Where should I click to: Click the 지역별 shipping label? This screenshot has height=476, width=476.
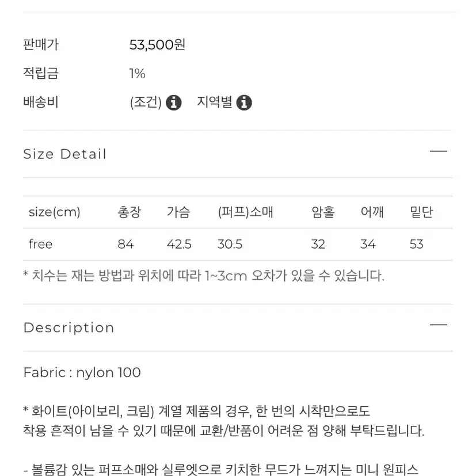tap(214, 102)
